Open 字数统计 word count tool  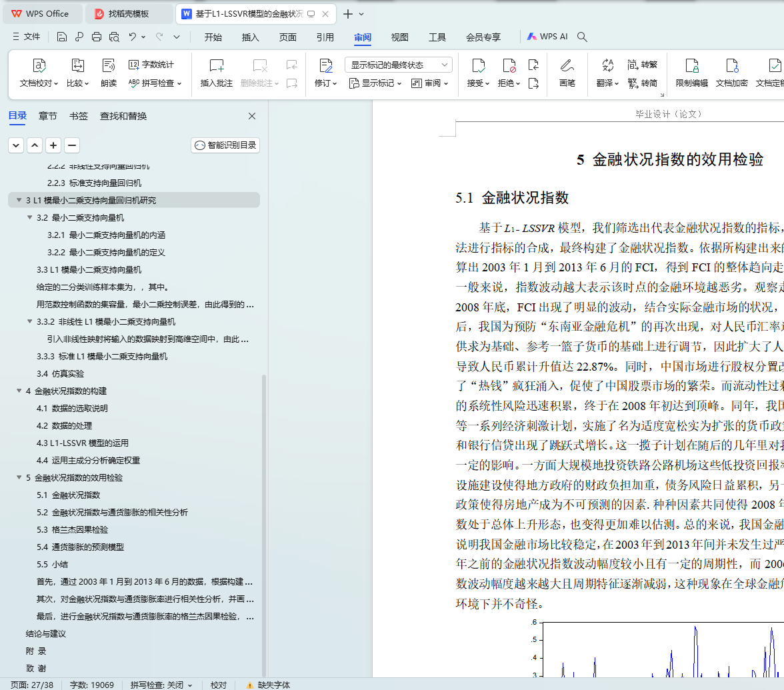pyautogui.click(x=151, y=65)
